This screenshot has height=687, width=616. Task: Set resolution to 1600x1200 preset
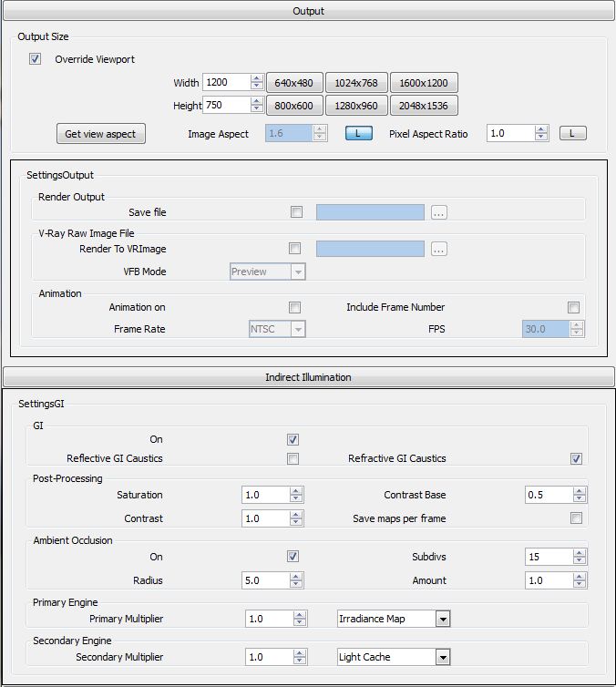pyautogui.click(x=424, y=83)
